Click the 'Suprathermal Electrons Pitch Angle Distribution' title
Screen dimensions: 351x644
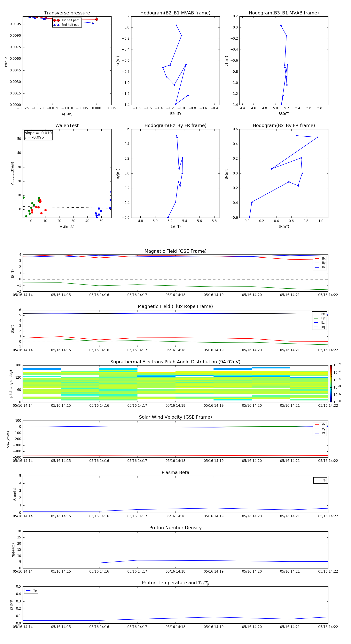(x=175, y=362)
